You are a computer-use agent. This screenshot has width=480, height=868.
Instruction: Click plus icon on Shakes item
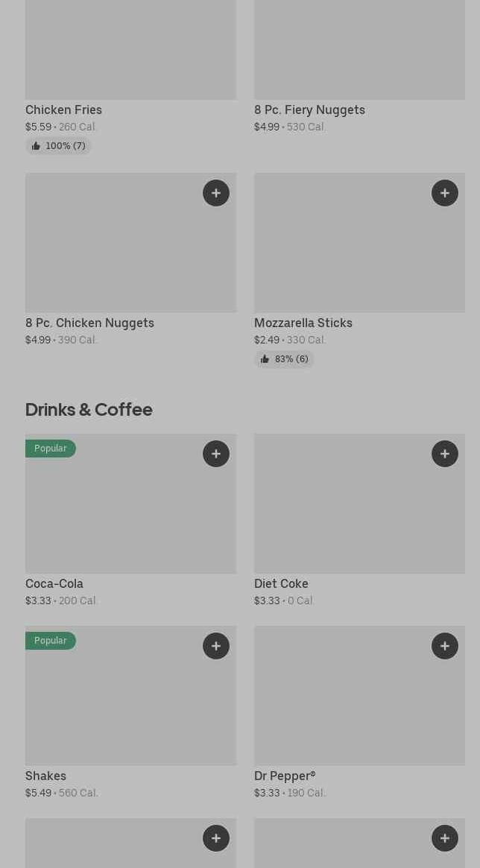216,646
